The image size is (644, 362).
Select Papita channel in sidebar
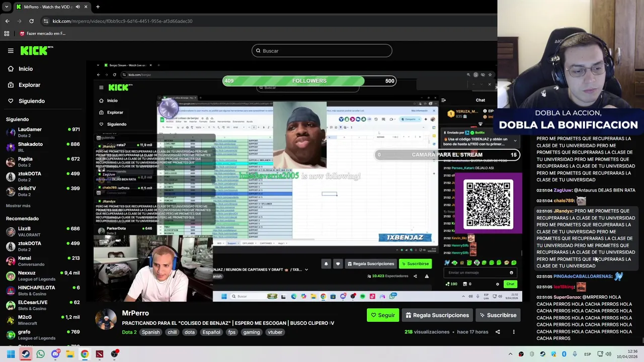[x=43, y=162]
